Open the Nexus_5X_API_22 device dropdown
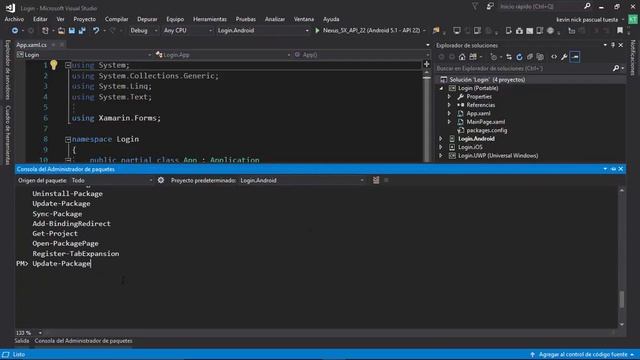 pos(424,31)
